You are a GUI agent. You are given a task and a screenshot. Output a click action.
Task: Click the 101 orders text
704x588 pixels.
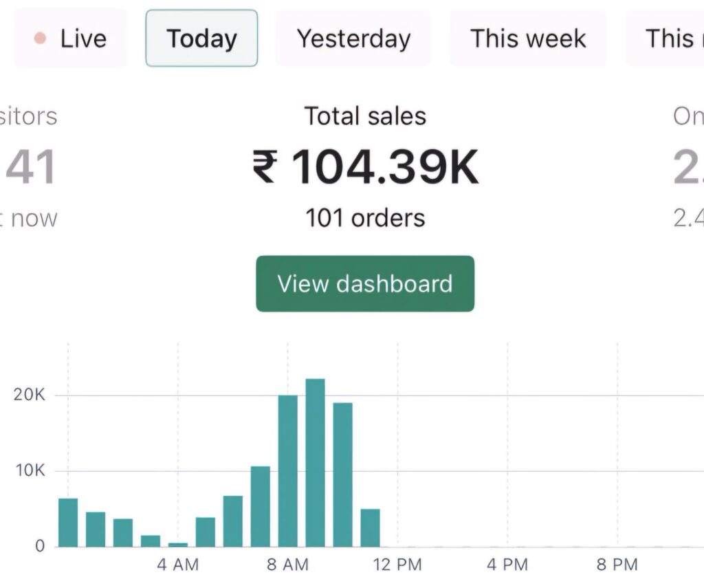tap(365, 218)
